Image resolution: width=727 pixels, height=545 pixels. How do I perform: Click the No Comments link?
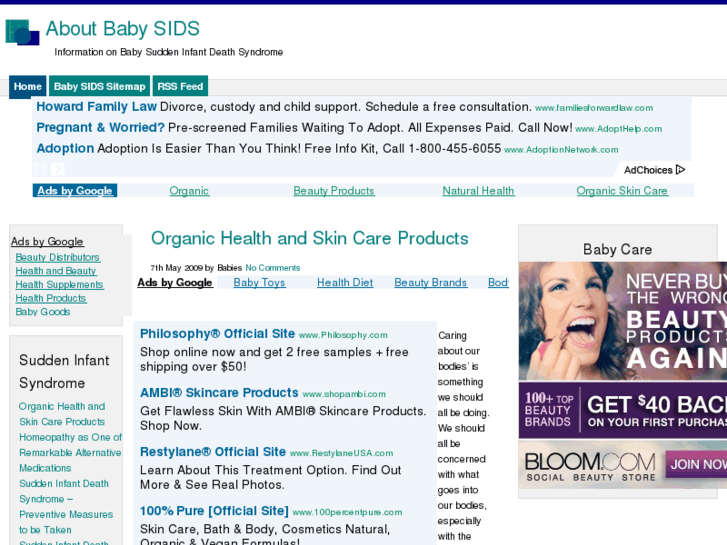[x=273, y=268]
